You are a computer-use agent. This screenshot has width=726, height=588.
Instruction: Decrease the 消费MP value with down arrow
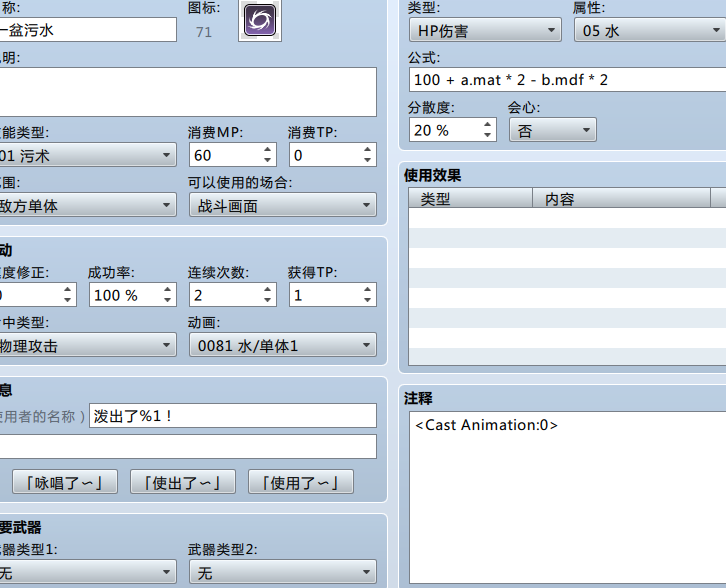click(x=268, y=160)
